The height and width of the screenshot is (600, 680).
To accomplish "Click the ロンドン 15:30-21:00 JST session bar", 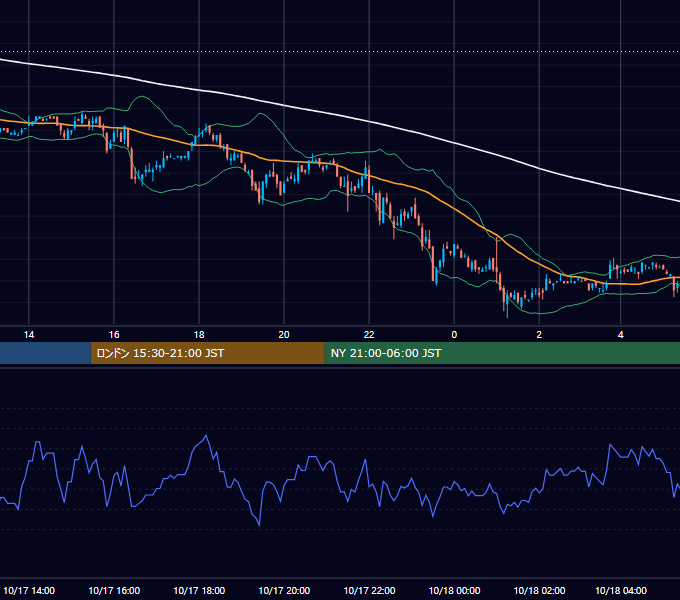I will click(207, 353).
